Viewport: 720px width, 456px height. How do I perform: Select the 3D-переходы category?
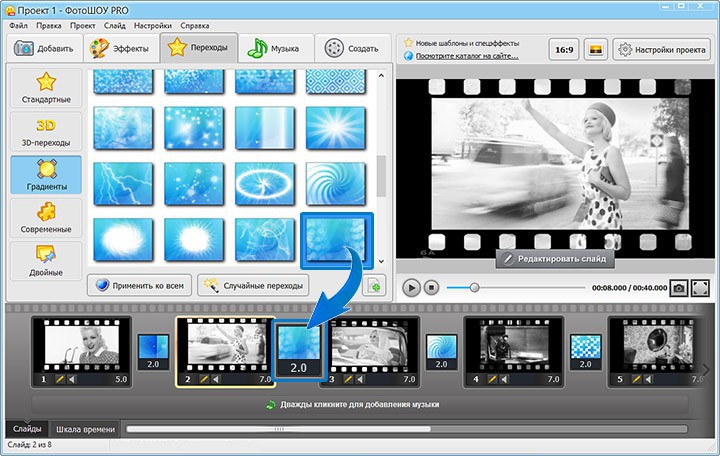pos(46,131)
